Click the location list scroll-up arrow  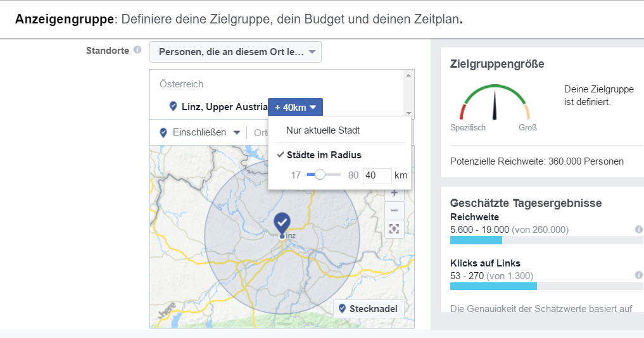click(409, 75)
